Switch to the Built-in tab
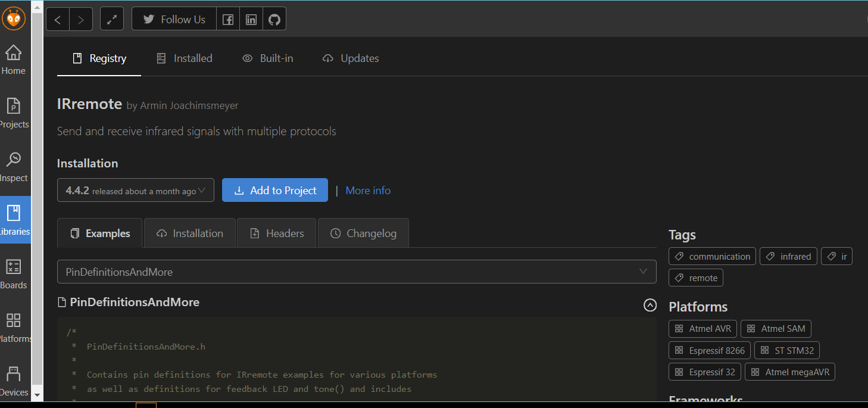868x408 pixels. pyautogui.click(x=267, y=58)
